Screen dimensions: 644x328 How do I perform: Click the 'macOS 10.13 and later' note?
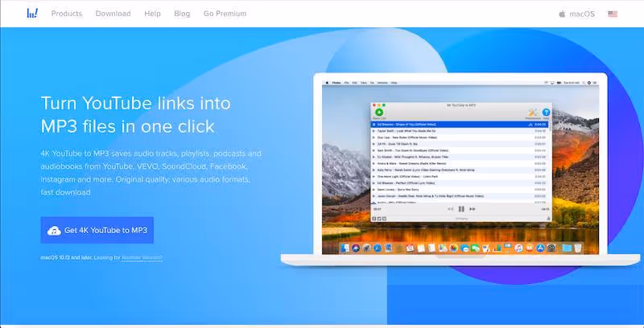point(67,257)
